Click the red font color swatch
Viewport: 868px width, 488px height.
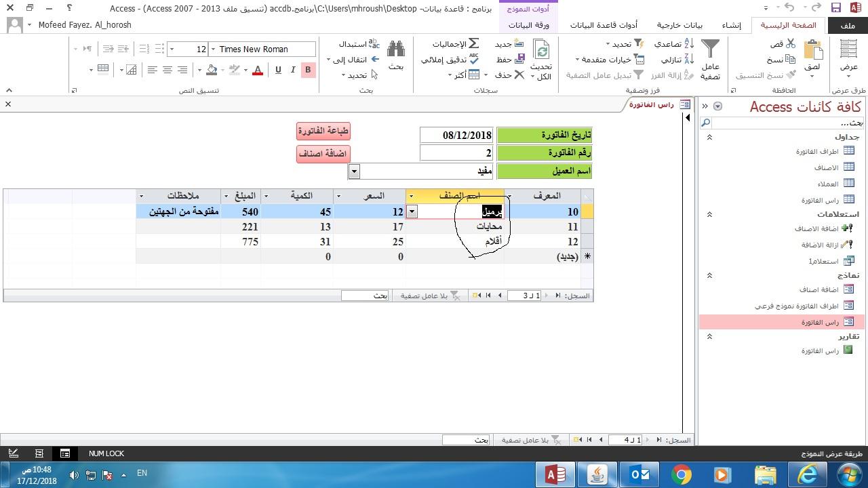pyautogui.click(x=258, y=70)
